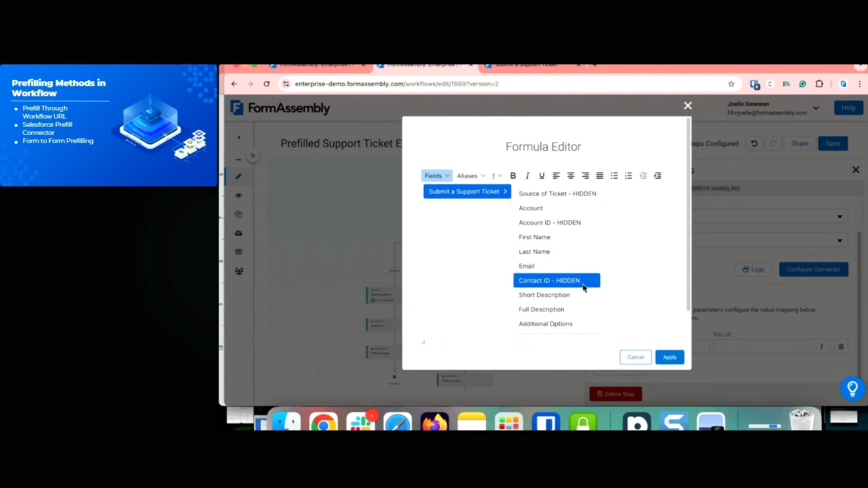Open the Joelle Swanson account menu

point(773,108)
